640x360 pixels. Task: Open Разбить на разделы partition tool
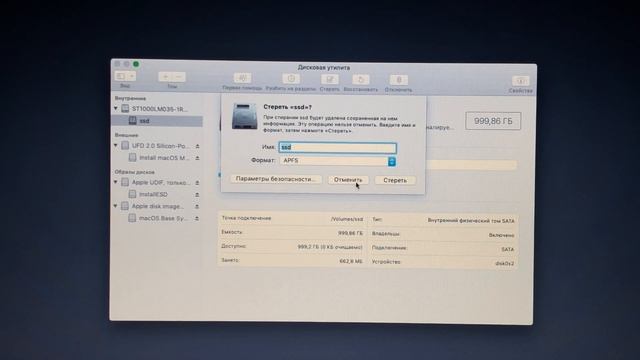[291, 78]
